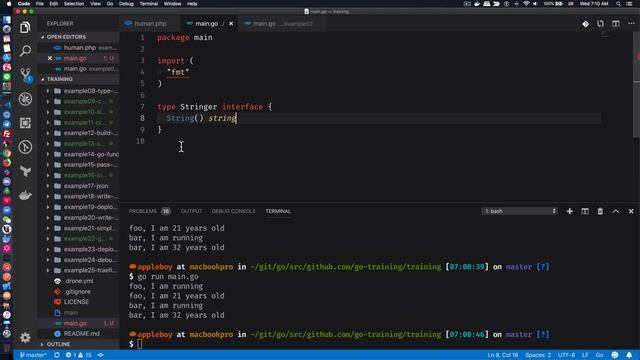Open the Terminal menu in menu bar
The height and width of the screenshot is (360, 640).
[149, 4]
